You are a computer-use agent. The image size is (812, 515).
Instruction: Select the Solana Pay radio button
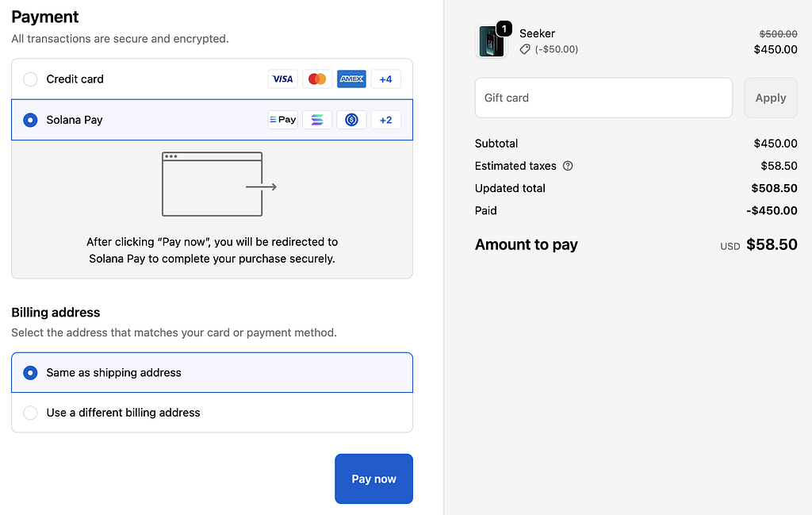[x=30, y=120]
